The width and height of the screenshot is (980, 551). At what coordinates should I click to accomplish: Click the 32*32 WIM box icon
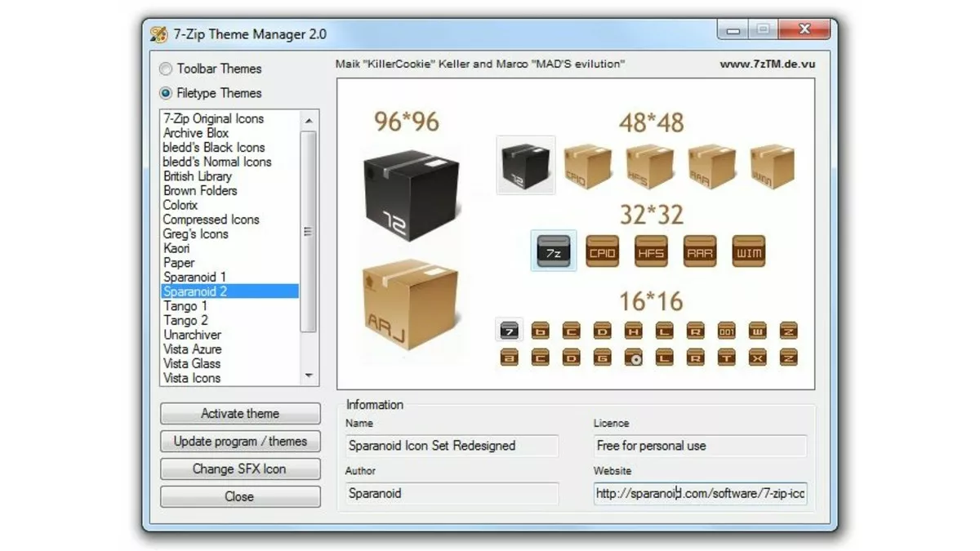[x=748, y=251]
